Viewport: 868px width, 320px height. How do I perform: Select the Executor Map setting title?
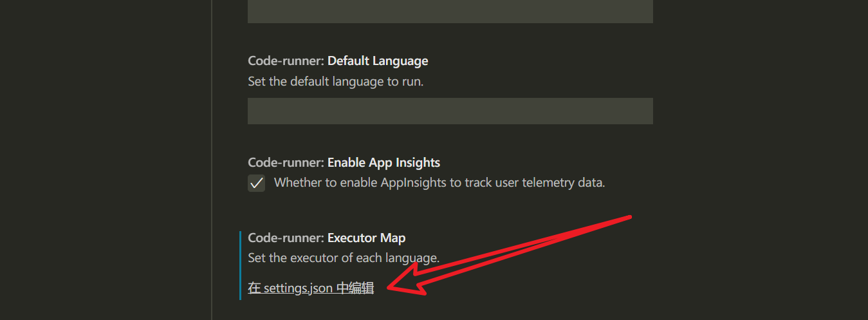click(327, 238)
